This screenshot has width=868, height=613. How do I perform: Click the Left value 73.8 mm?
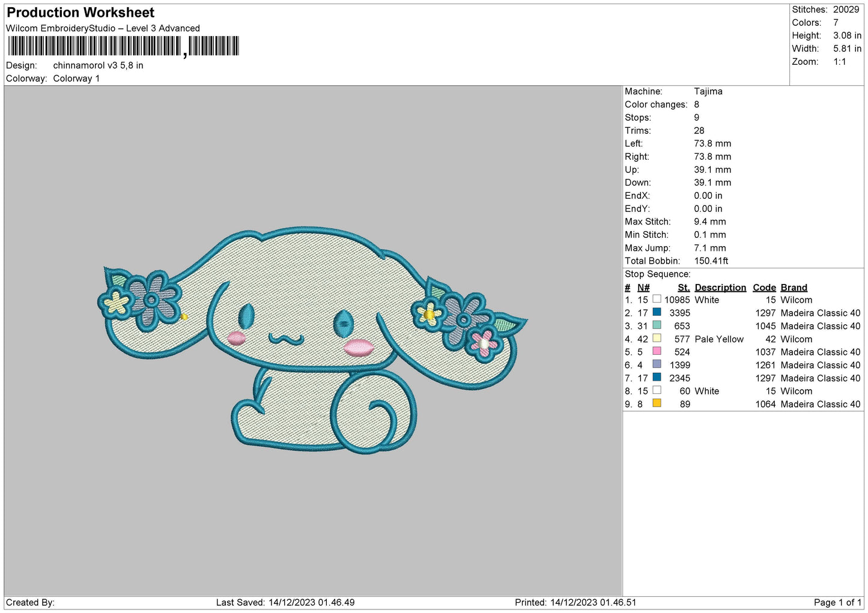pyautogui.click(x=712, y=143)
